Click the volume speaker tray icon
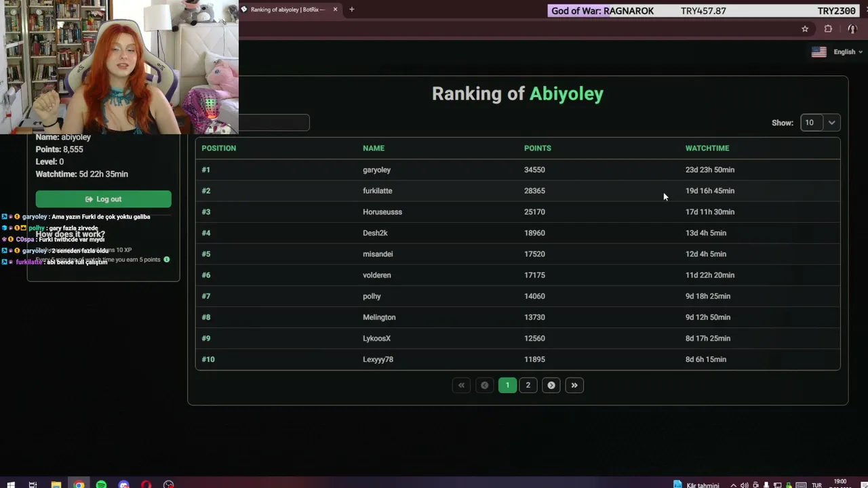 coord(745,485)
